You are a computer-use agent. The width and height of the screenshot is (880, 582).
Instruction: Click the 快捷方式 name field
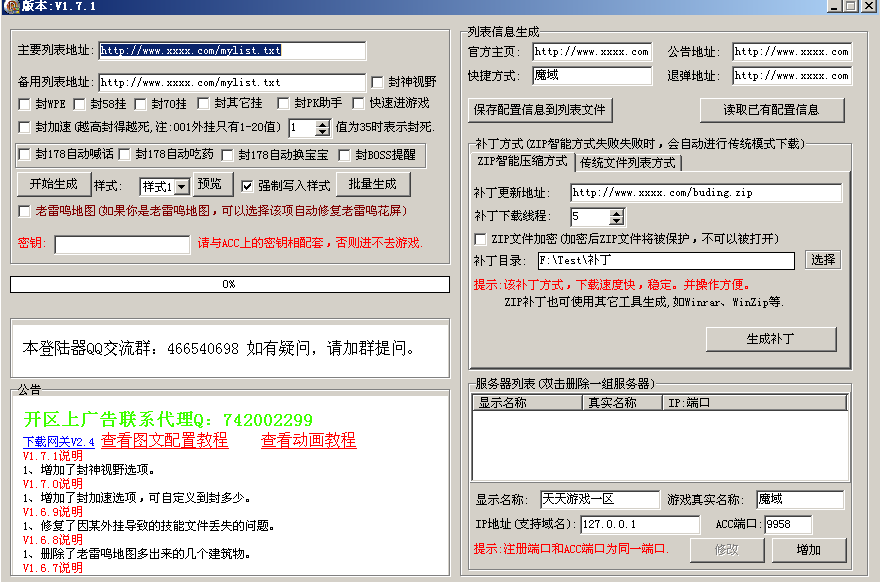pos(592,75)
